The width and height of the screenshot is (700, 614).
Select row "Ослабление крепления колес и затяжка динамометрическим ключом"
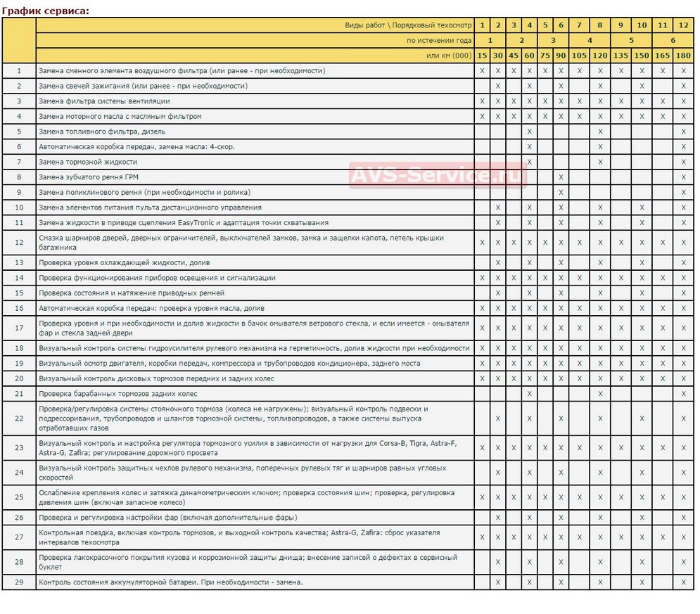[348, 497]
